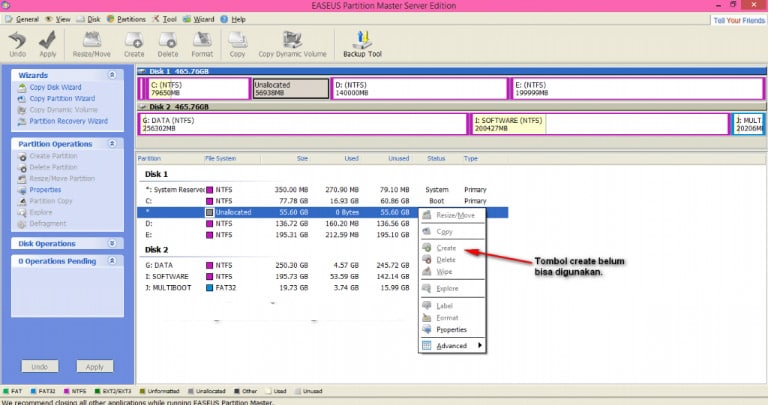The width and height of the screenshot is (769, 405).
Task: Open the Help menu
Action: [233, 19]
